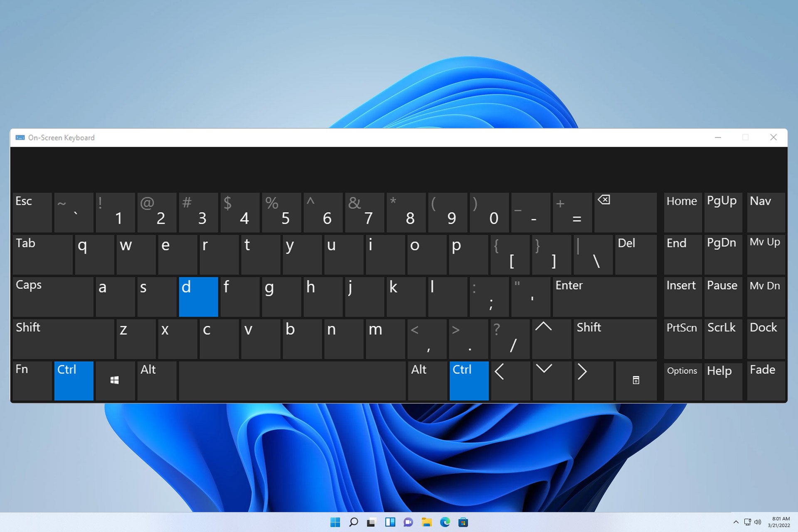Fade the on-screen keyboard
Image resolution: width=798 pixels, height=532 pixels.
pyautogui.click(x=765, y=380)
